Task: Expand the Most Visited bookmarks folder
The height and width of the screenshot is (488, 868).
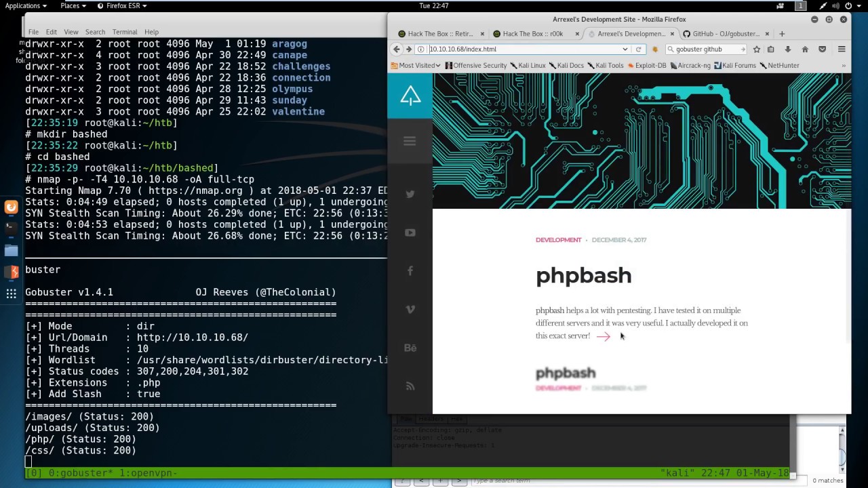Action: (416, 65)
